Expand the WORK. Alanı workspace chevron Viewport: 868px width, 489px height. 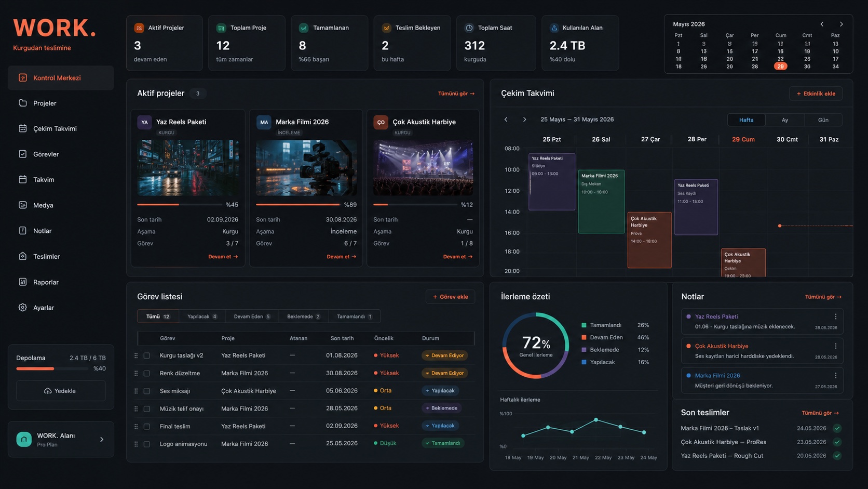102,439
